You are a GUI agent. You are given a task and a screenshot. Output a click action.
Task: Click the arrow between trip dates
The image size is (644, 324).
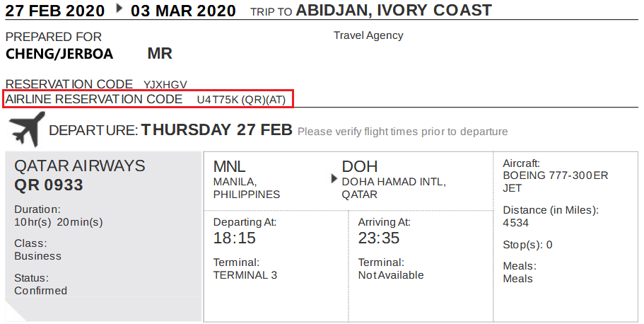pos(119,8)
